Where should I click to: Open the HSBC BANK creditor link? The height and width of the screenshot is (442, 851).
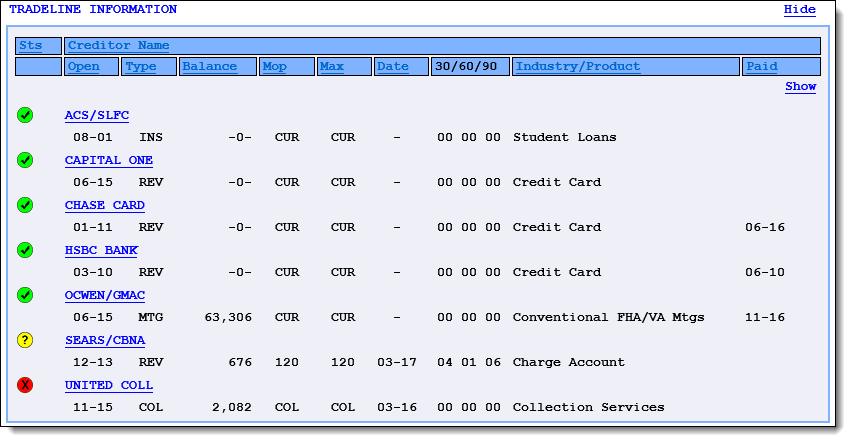pos(101,251)
